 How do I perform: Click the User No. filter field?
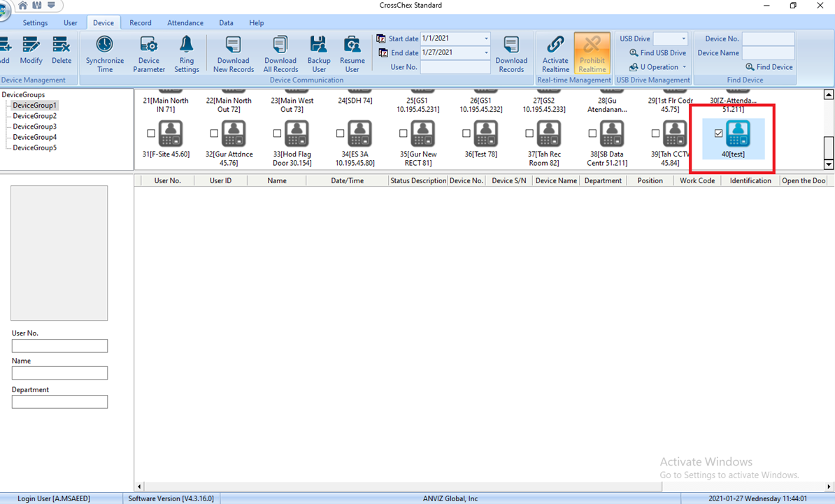coord(455,67)
